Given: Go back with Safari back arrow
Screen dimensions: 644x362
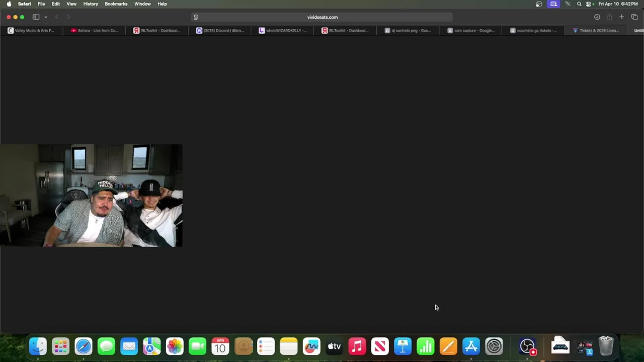Looking at the screenshot, I should [56, 17].
